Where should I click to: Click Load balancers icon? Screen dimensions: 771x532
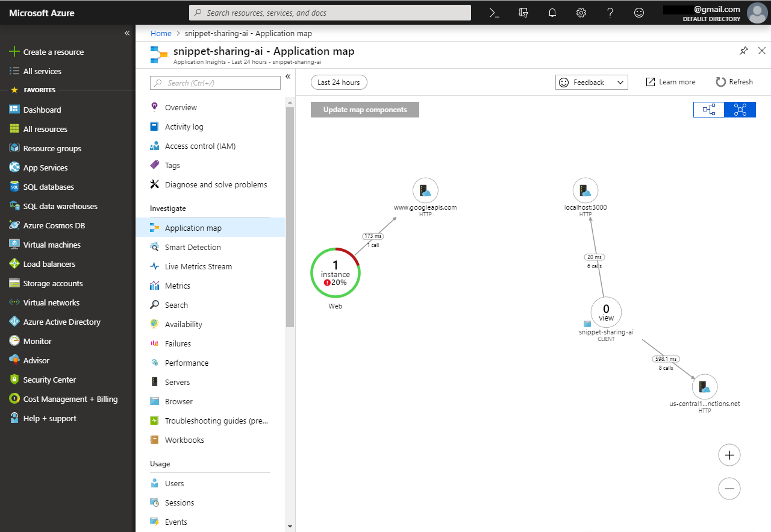click(x=14, y=264)
